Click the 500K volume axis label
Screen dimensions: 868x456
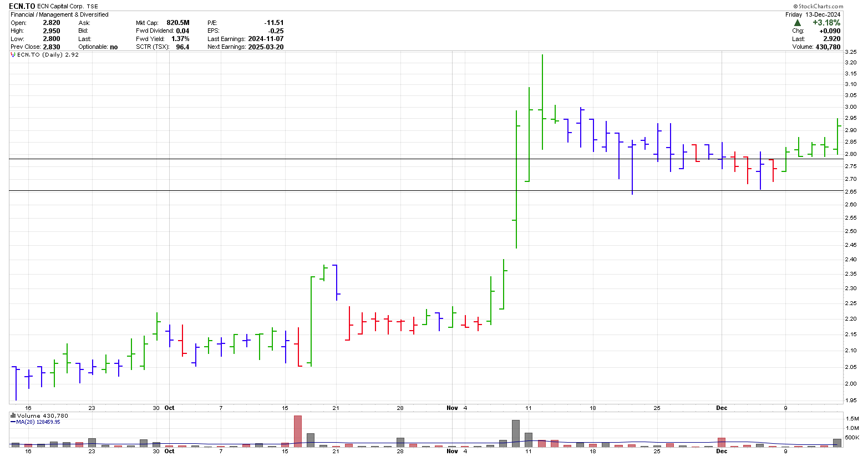coord(851,438)
